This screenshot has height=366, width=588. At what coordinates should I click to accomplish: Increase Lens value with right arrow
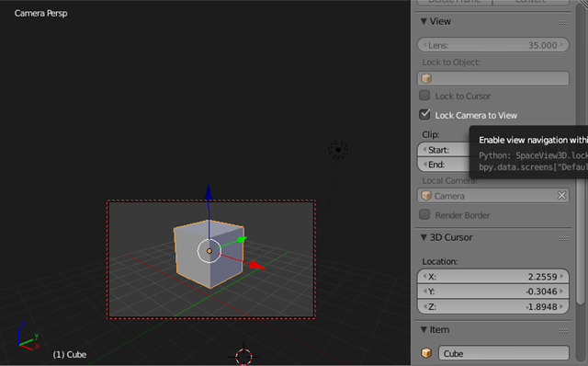(x=561, y=45)
